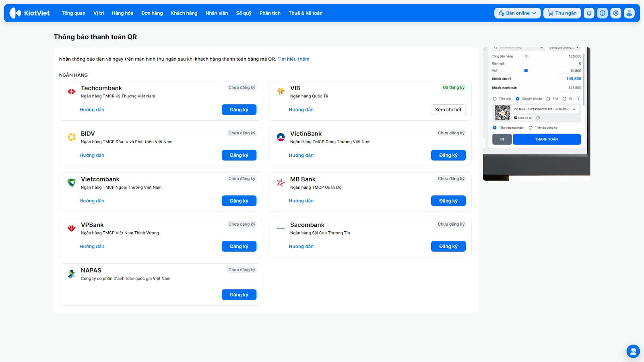Go to the Thu ngân cashier screen

point(562,13)
